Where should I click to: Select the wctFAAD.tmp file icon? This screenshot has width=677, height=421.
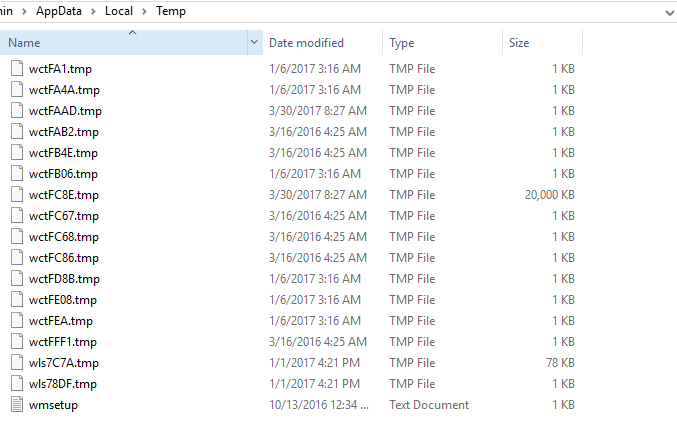[17, 111]
